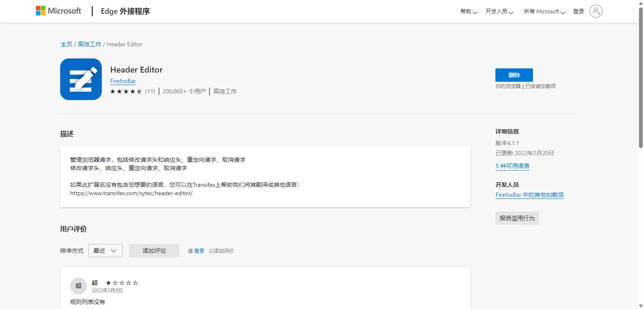
Task: Click the 版本4.1.1 text
Action: pos(507,143)
